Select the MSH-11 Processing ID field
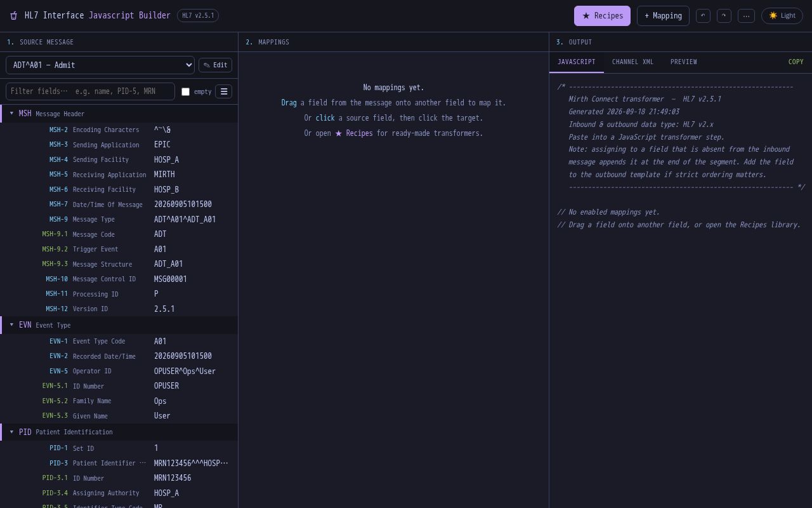The image size is (812, 508). 119,294
